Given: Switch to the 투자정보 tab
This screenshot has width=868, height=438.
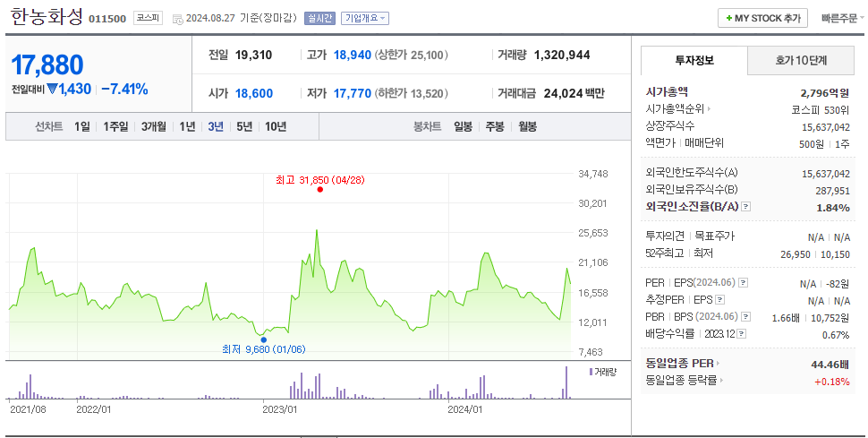Looking at the screenshot, I should pyautogui.click(x=694, y=60).
